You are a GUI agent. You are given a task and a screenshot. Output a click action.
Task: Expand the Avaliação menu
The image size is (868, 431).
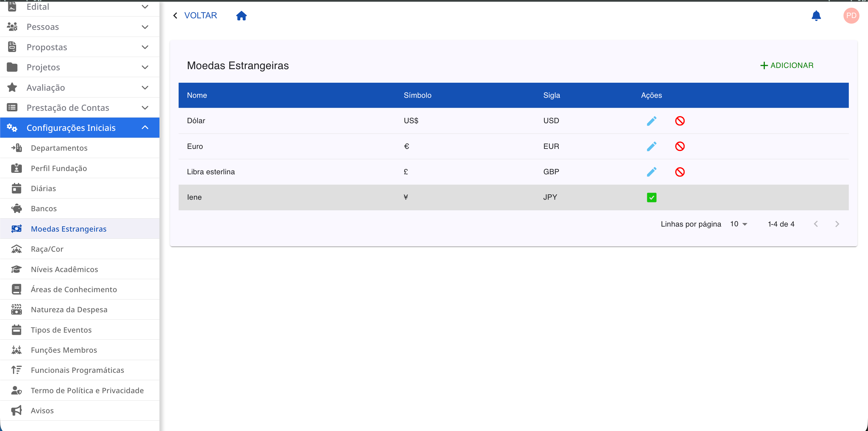click(79, 88)
